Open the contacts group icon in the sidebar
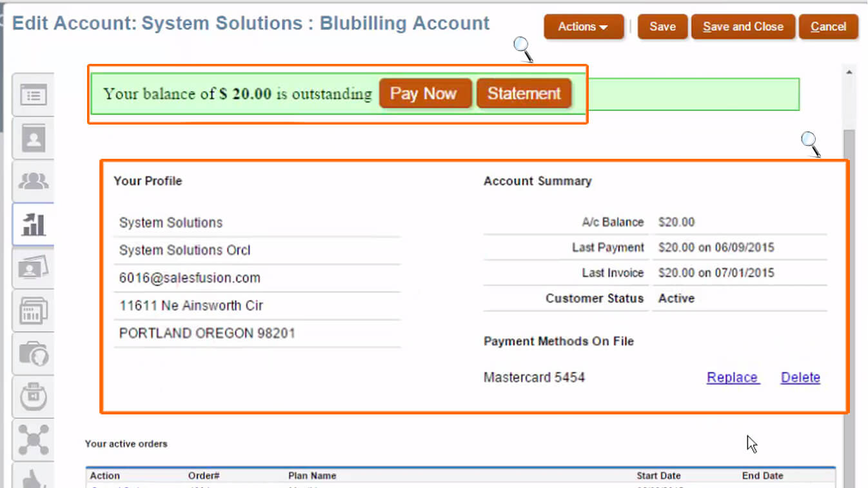 pos(32,181)
